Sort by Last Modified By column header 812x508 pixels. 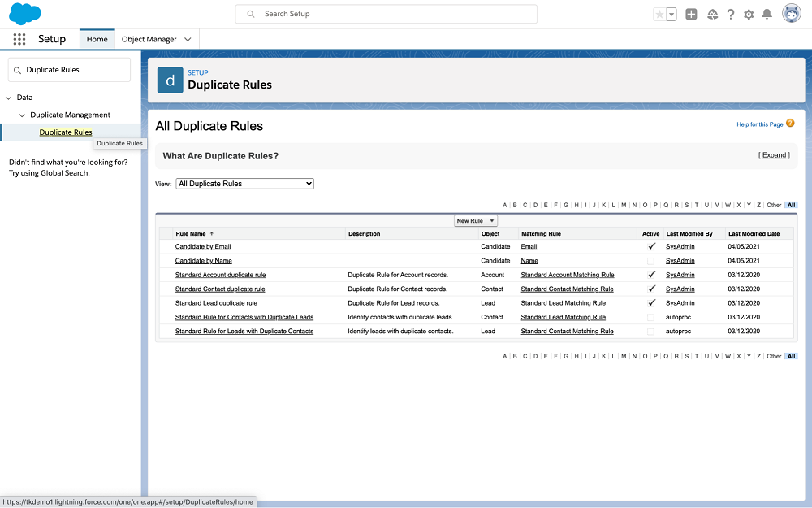689,234
